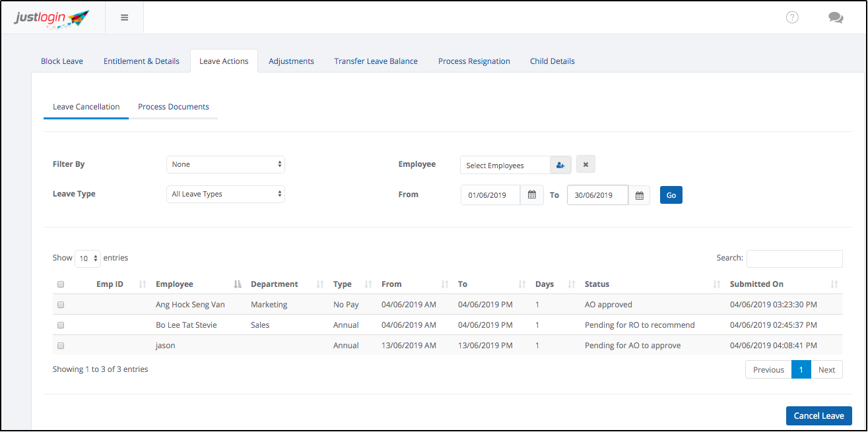Open the Filter By dropdown
868x432 pixels.
[226, 164]
